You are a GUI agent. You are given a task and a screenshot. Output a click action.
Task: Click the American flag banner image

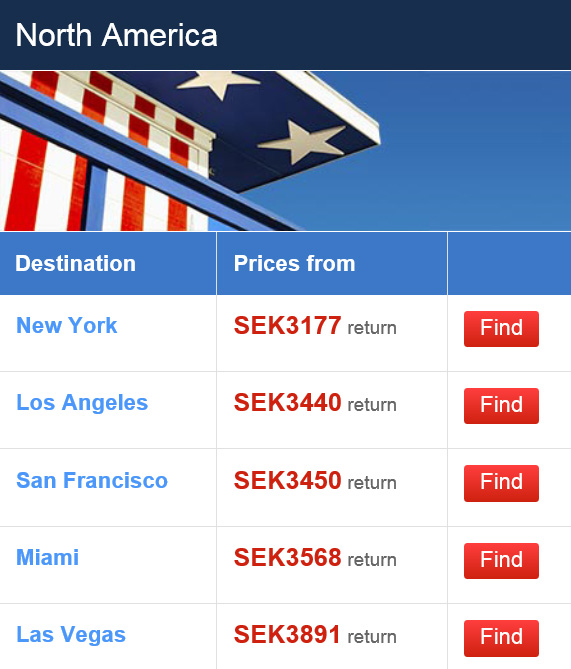286,151
